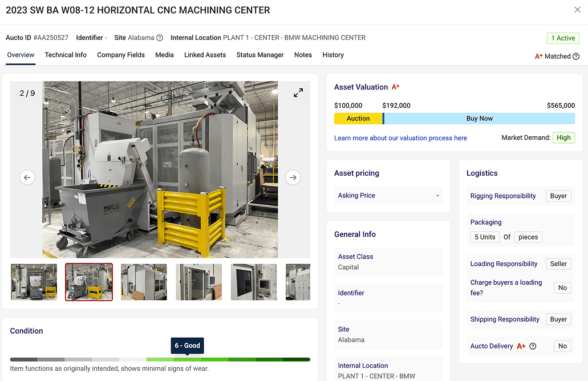Open the pieces unit selector

click(x=528, y=237)
